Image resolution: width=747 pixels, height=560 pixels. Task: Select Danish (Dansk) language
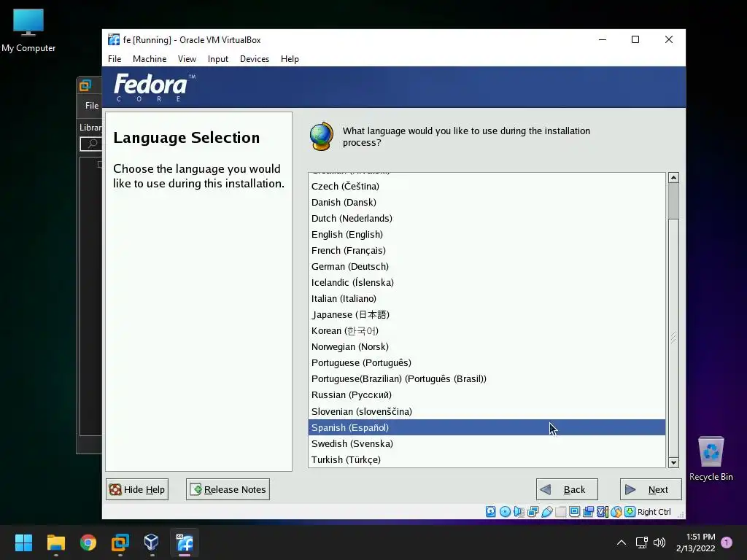[x=487, y=203]
